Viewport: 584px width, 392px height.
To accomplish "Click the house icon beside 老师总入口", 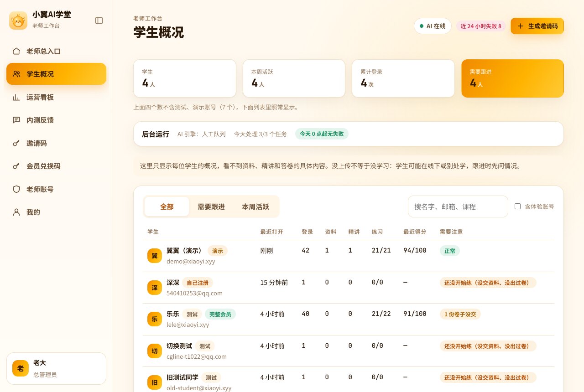I will click(x=16, y=51).
